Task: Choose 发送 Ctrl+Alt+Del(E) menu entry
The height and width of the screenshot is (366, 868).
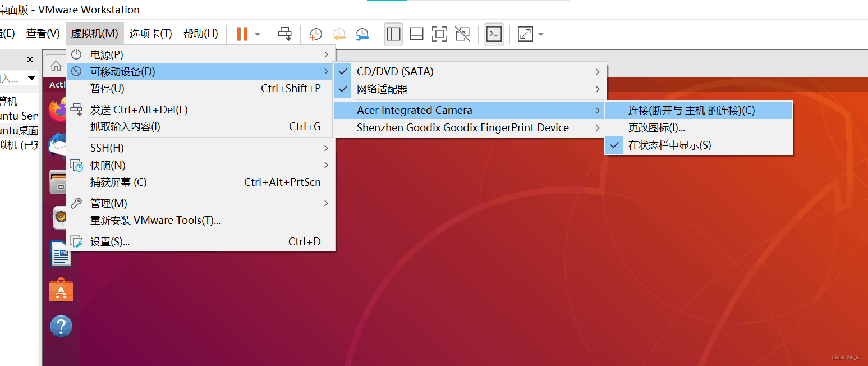Action: (x=200, y=109)
